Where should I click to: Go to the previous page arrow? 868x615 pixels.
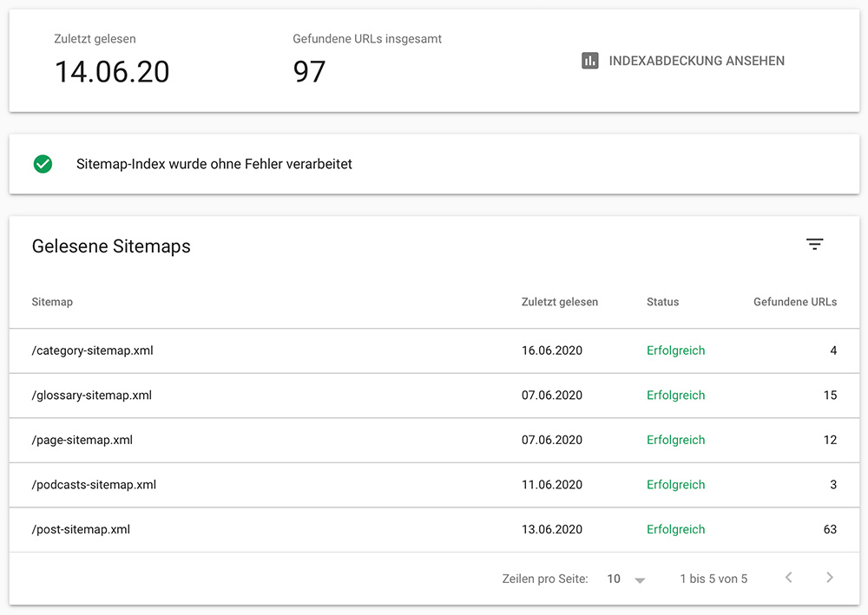tap(788, 578)
